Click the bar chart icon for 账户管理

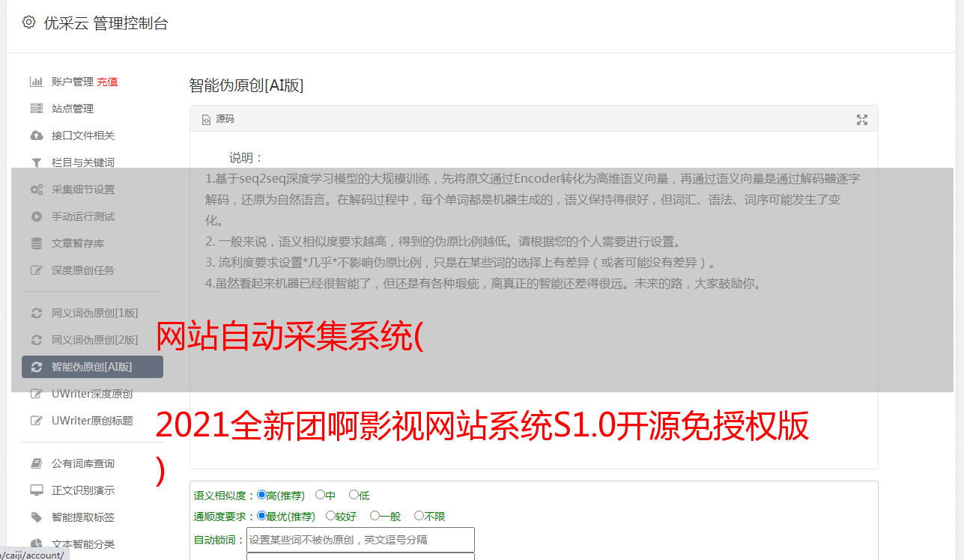(36, 82)
